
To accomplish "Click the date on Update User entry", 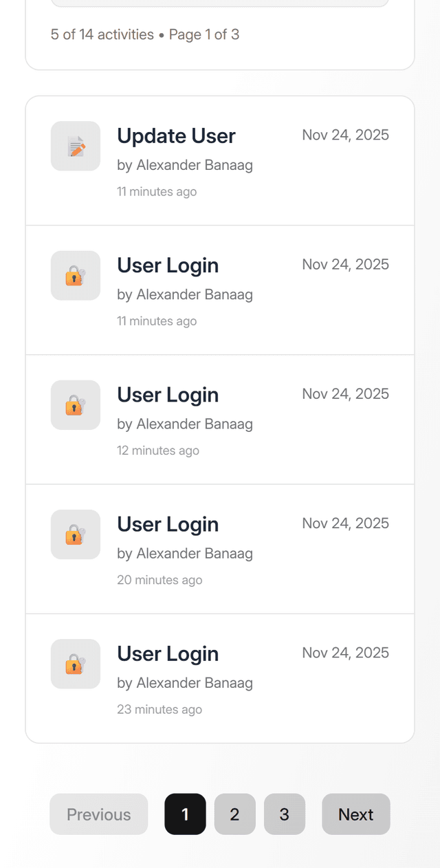I will point(345,135).
